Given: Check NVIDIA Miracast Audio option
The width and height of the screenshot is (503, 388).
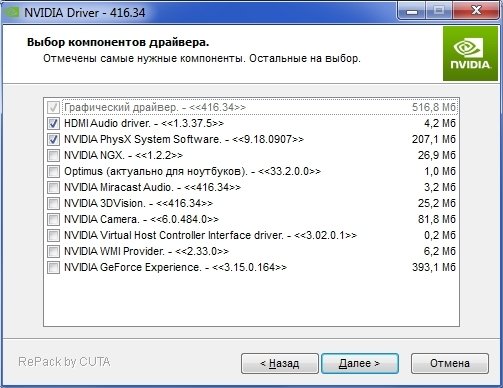Looking at the screenshot, I should click(53, 187).
